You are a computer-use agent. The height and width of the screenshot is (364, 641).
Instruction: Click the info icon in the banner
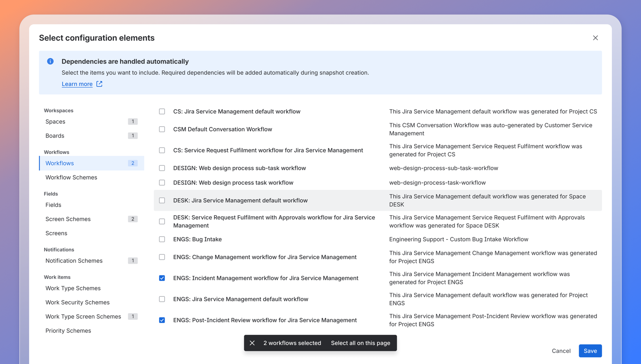pos(50,61)
